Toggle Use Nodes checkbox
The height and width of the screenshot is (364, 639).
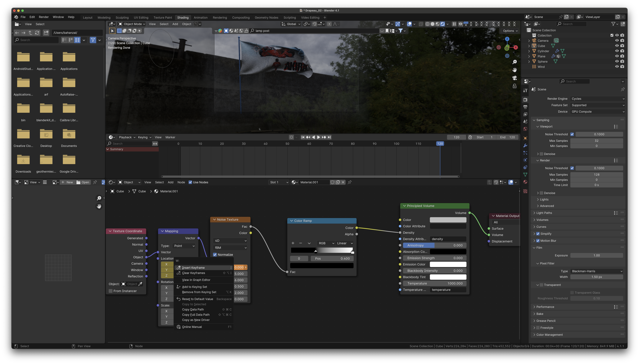pos(190,182)
